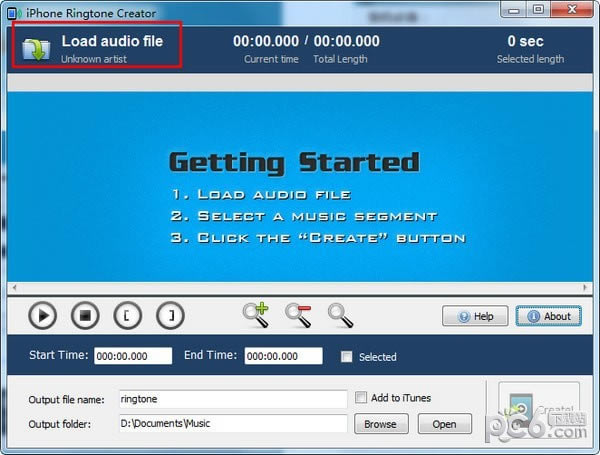Click the grey timeline bar above waveform

[300, 82]
